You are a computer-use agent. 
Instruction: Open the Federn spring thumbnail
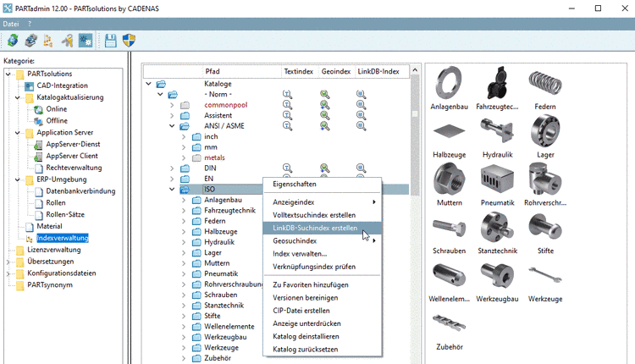click(544, 83)
